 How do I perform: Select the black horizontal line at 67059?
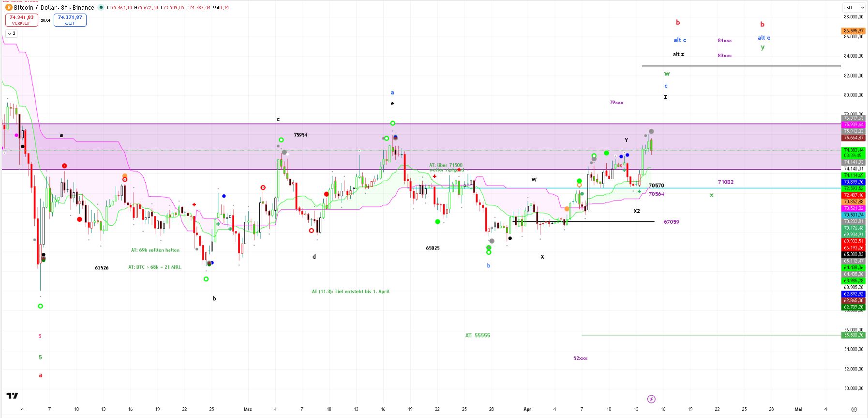click(x=605, y=222)
